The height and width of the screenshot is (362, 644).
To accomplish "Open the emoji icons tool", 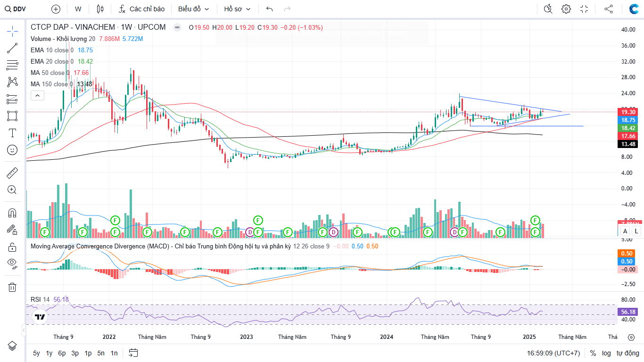I will click(x=12, y=150).
